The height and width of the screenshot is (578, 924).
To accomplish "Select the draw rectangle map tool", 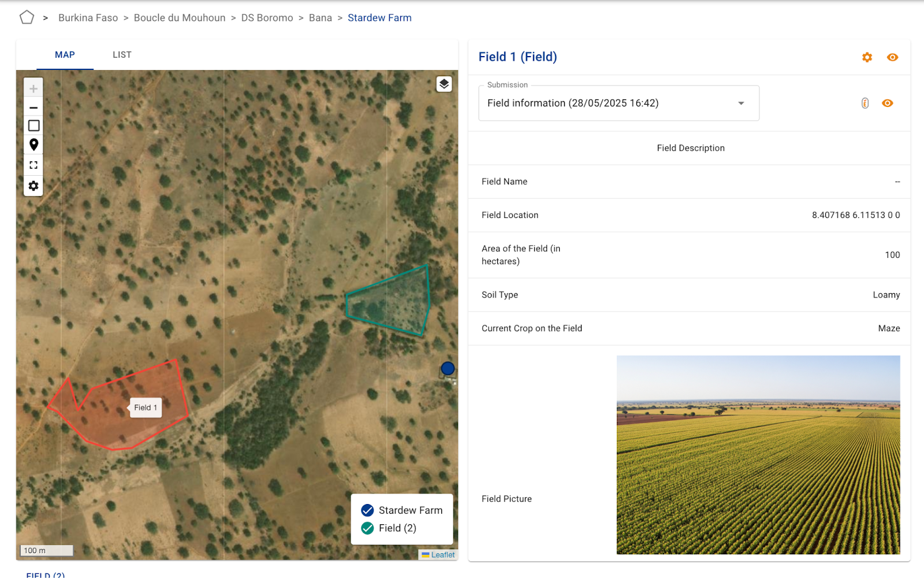I will (x=33, y=125).
